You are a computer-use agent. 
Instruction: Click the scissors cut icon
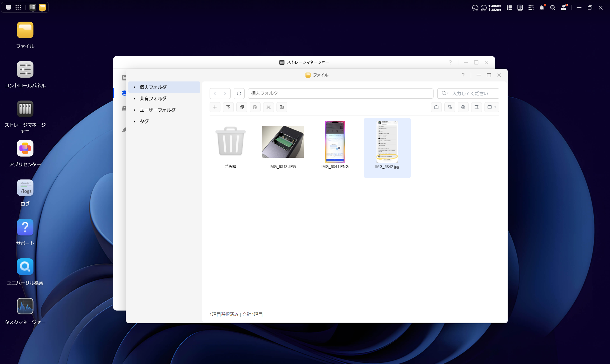pyautogui.click(x=269, y=107)
